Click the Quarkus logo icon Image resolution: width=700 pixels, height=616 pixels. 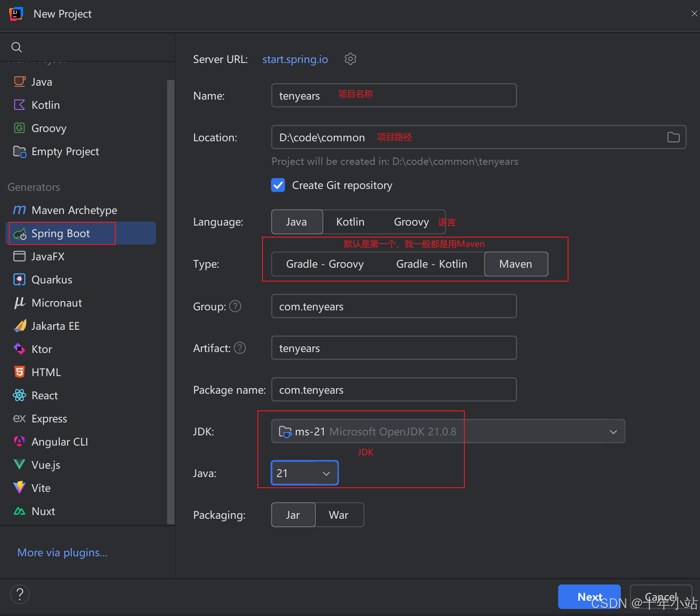[x=19, y=279]
